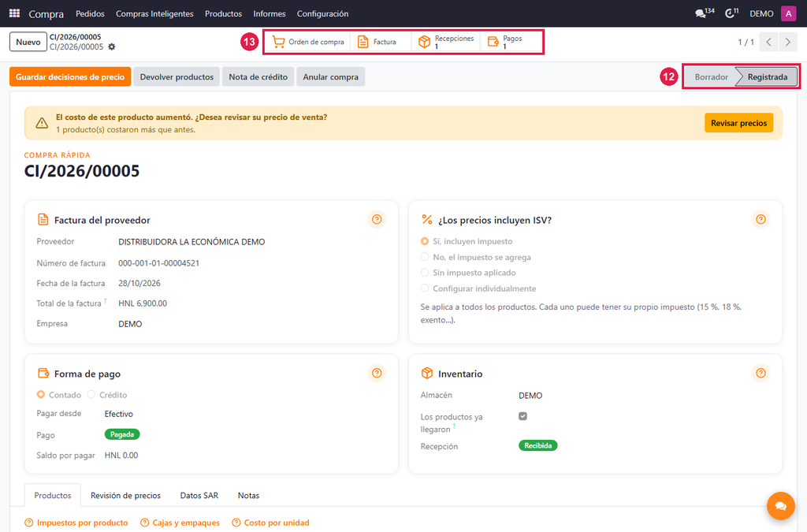Click the warning triangle icon in cost banner
Screen dimensions: 807x532
(42, 123)
